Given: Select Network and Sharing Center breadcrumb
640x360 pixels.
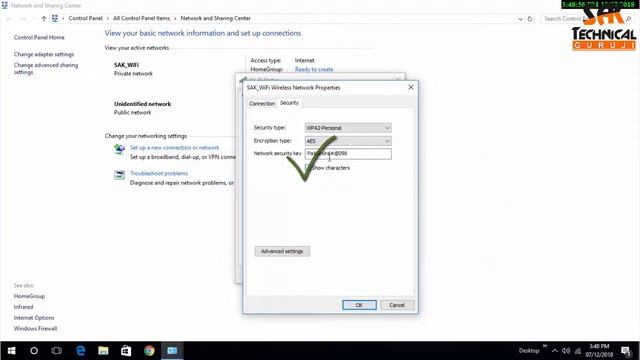Looking at the screenshot, I should point(216,18).
